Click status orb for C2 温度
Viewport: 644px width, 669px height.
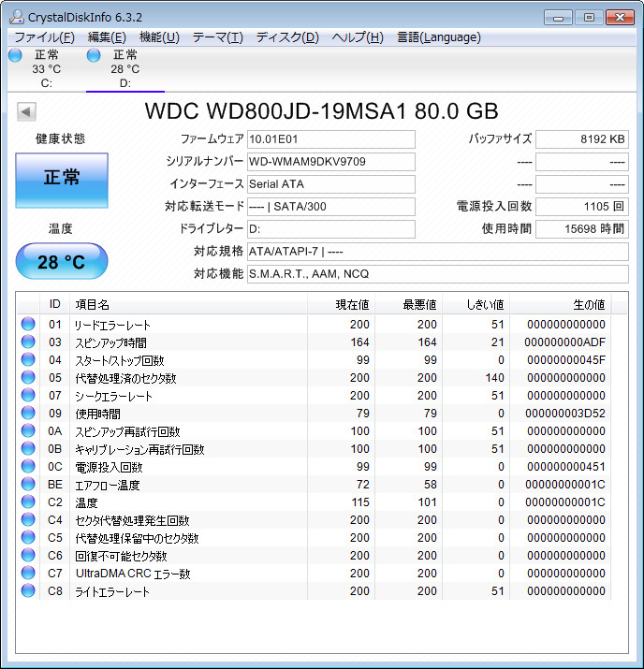(x=28, y=502)
